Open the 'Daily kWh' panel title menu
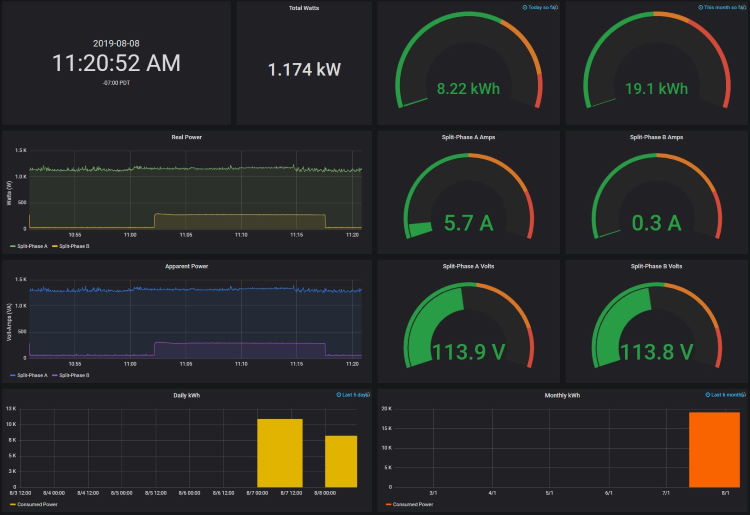 coord(187,395)
